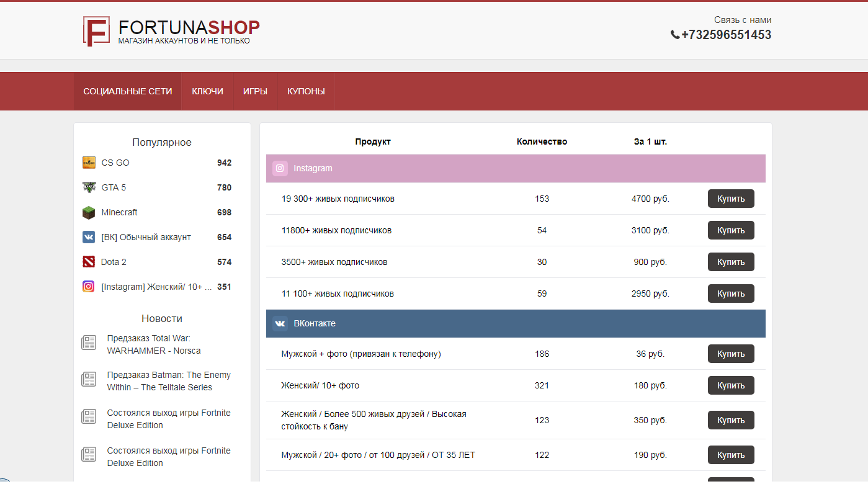The width and height of the screenshot is (868, 484).
Task: Click the Популярное section heading
Action: pos(162,142)
